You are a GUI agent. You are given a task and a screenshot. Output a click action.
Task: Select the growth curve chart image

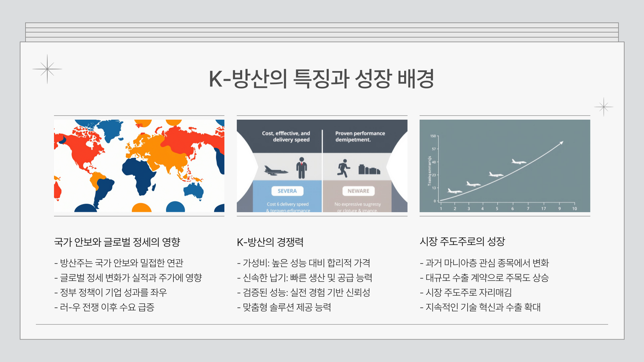coord(505,166)
